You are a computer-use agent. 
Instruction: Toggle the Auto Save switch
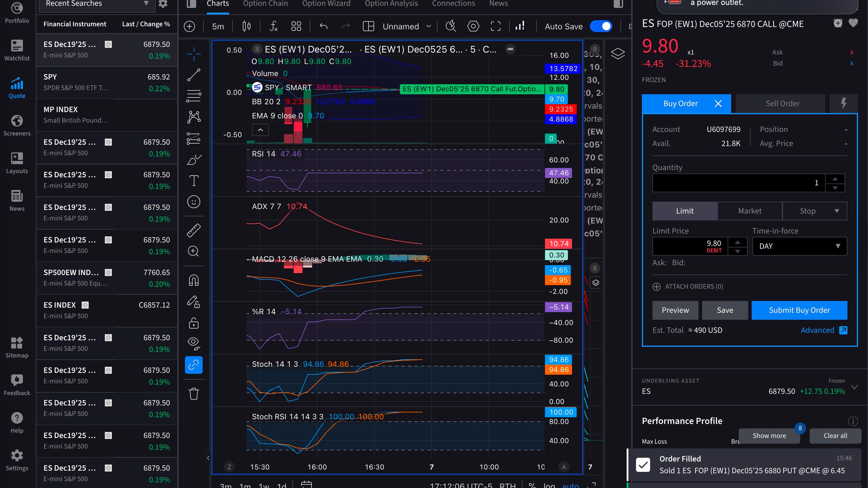pyautogui.click(x=601, y=26)
